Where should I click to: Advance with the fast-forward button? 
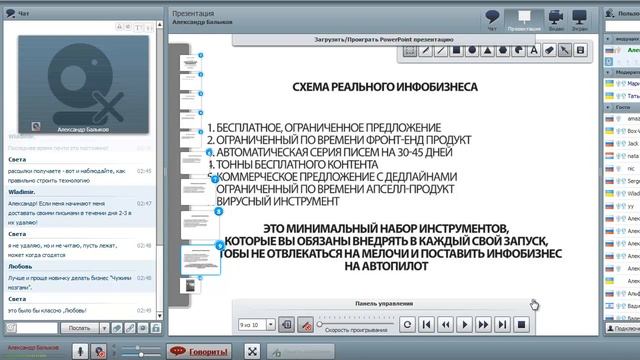click(x=483, y=324)
